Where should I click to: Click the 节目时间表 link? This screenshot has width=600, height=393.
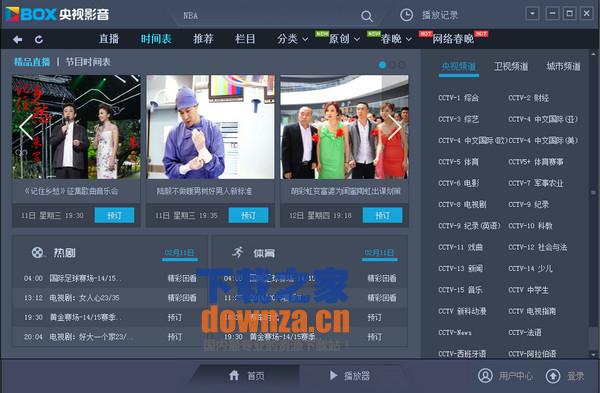[88, 62]
